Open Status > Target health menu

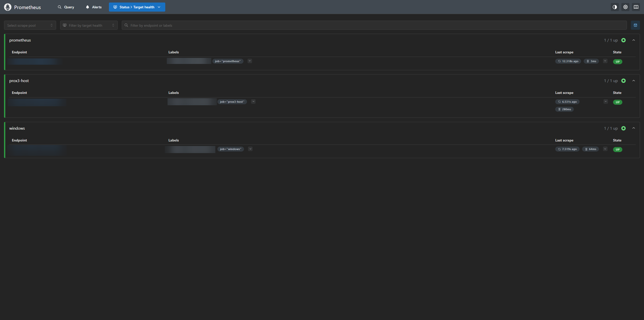(137, 7)
